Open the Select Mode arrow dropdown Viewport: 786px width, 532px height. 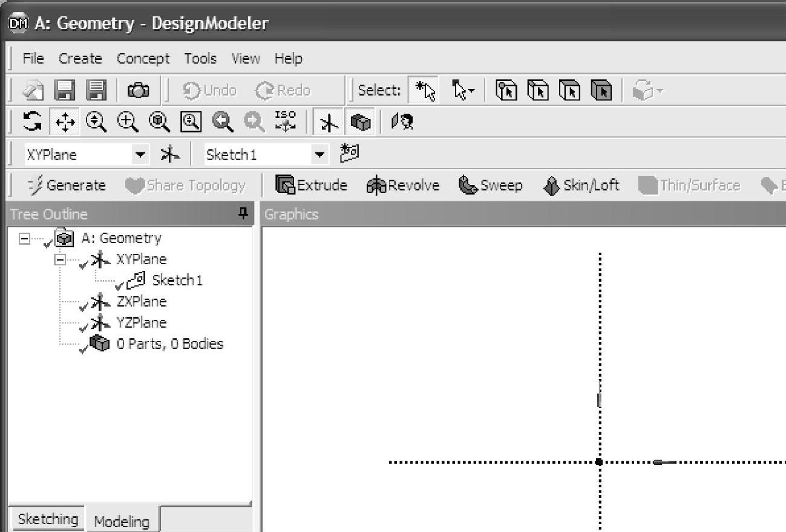[x=464, y=91]
